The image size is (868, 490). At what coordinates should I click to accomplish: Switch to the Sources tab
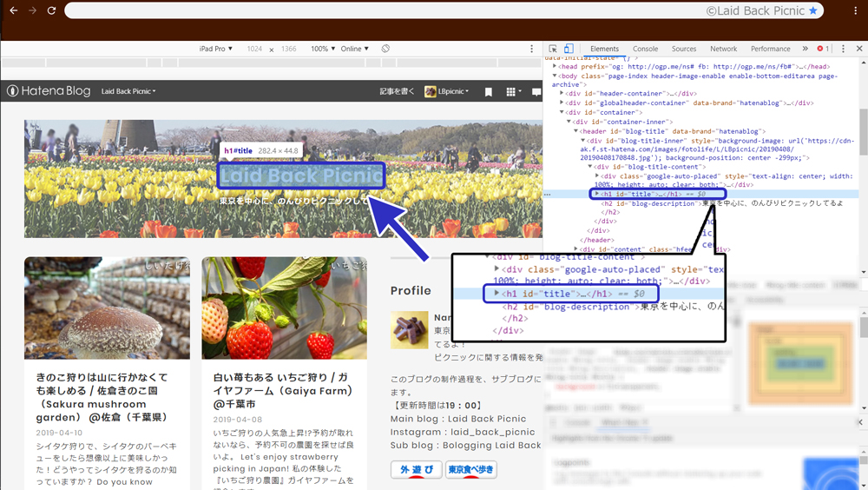684,49
